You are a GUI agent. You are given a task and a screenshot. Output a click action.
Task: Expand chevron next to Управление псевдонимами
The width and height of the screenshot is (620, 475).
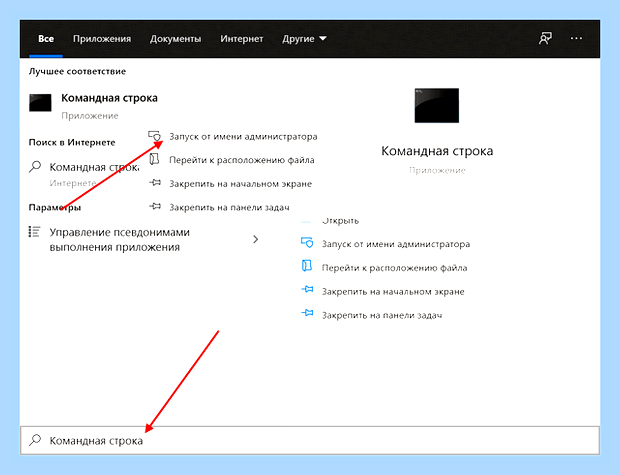pos(255,239)
